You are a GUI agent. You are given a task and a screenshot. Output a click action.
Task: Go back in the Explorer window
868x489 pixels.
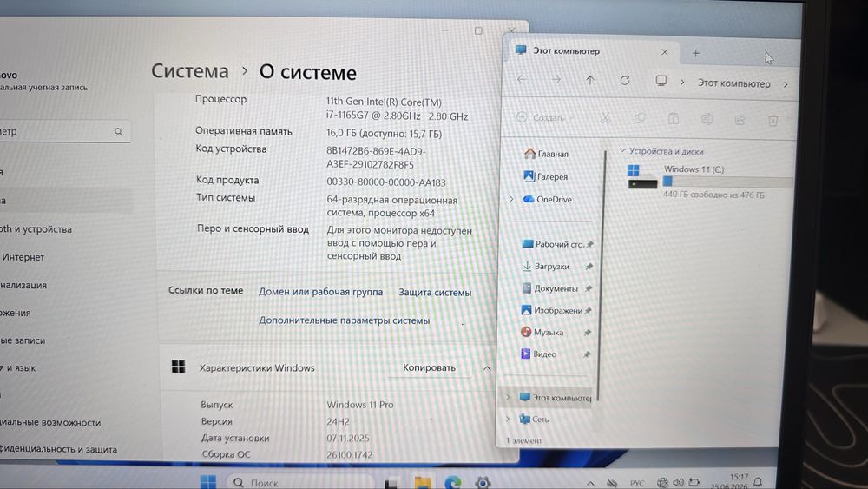tap(522, 79)
